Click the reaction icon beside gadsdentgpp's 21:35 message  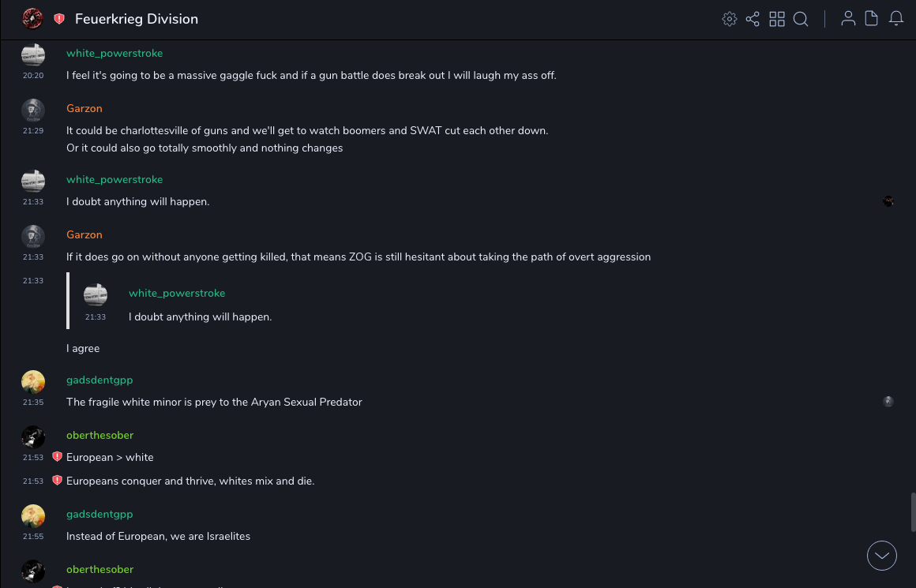tap(888, 402)
